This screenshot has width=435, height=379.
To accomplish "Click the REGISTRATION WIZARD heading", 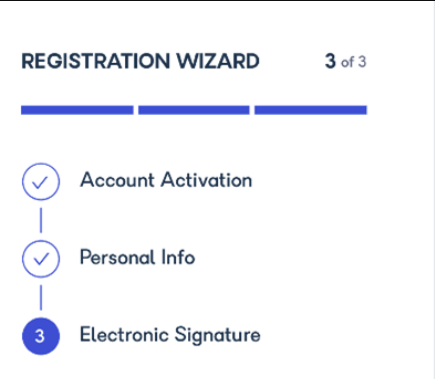I will pyautogui.click(x=140, y=61).
